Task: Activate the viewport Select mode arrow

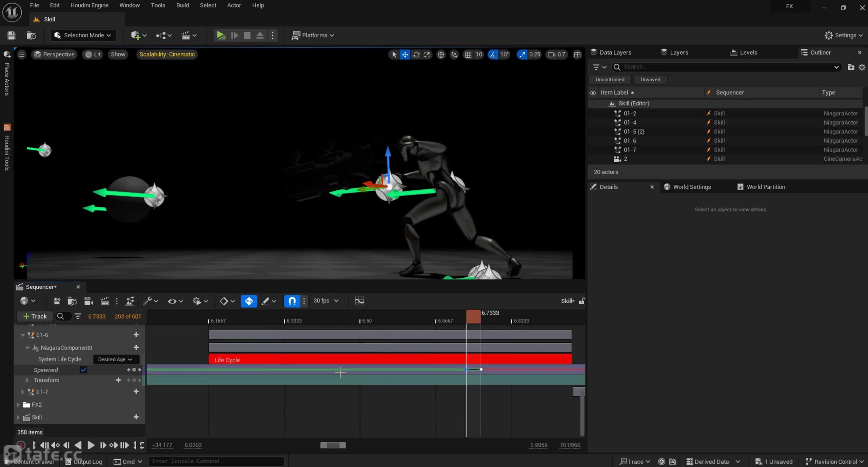Action: pyautogui.click(x=394, y=55)
